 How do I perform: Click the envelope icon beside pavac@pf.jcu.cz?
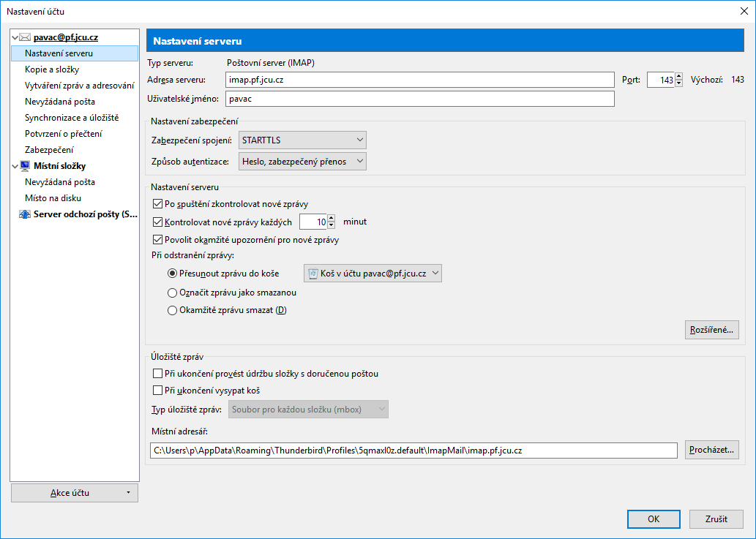(25, 37)
